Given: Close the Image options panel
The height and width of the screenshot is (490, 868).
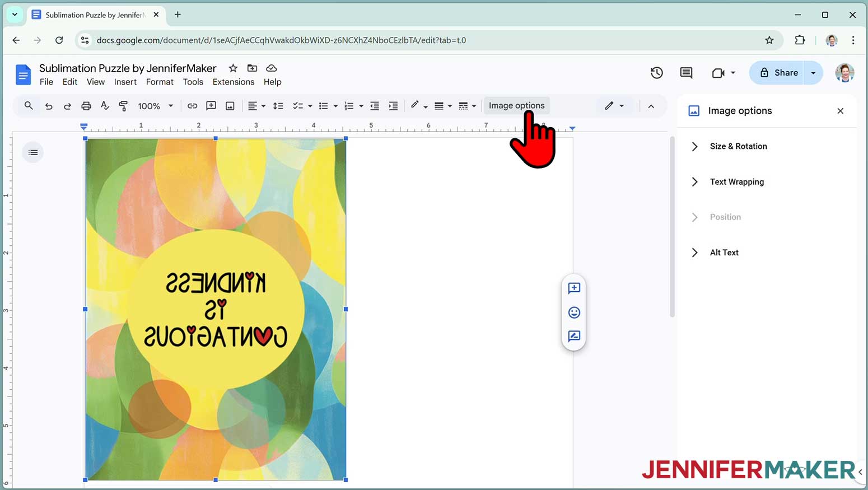Looking at the screenshot, I should point(841,111).
